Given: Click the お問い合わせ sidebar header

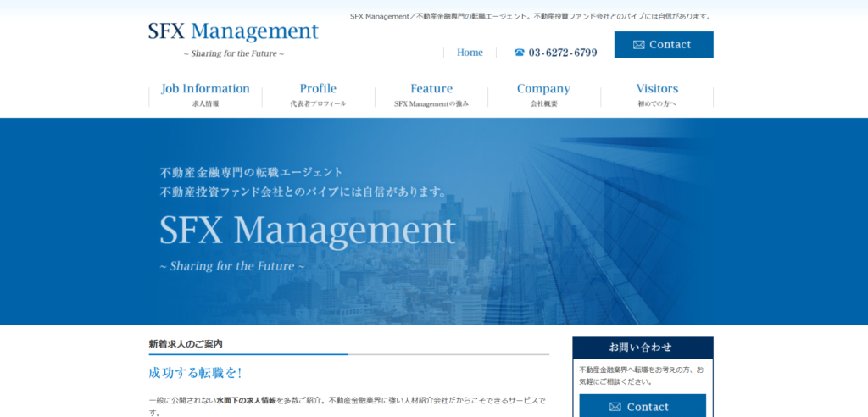Looking at the screenshot, I should pos(643,347).
